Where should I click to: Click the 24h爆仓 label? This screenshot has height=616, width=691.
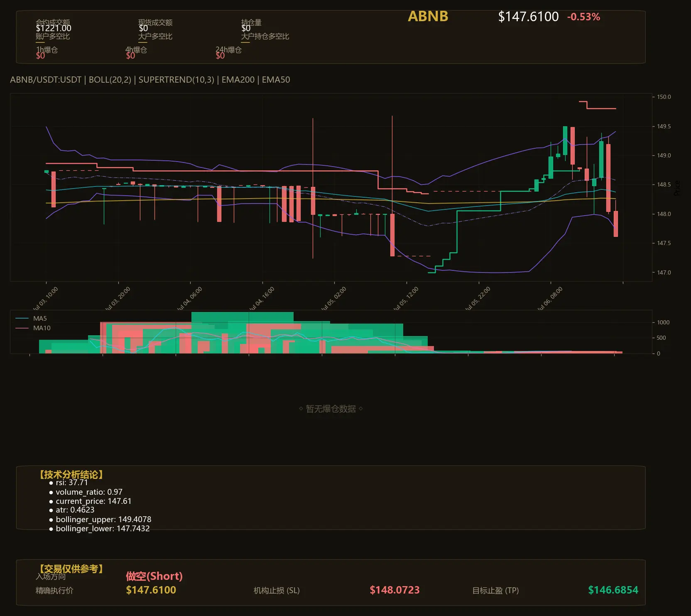228,50
